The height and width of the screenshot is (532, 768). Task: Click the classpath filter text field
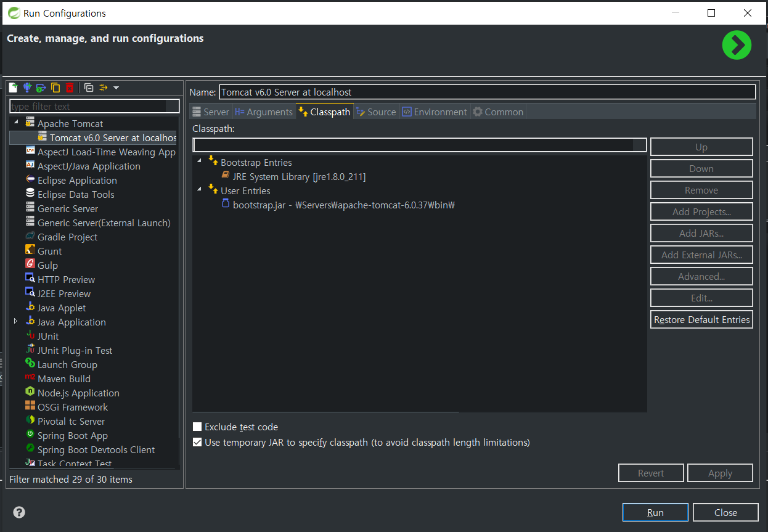tap(419, 145)
